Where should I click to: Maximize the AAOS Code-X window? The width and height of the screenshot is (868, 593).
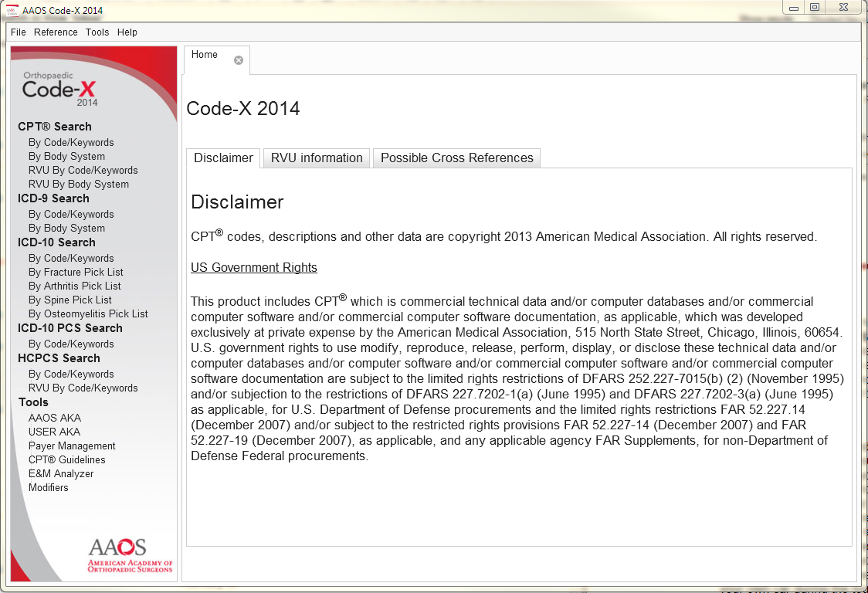tap(815, 8)
